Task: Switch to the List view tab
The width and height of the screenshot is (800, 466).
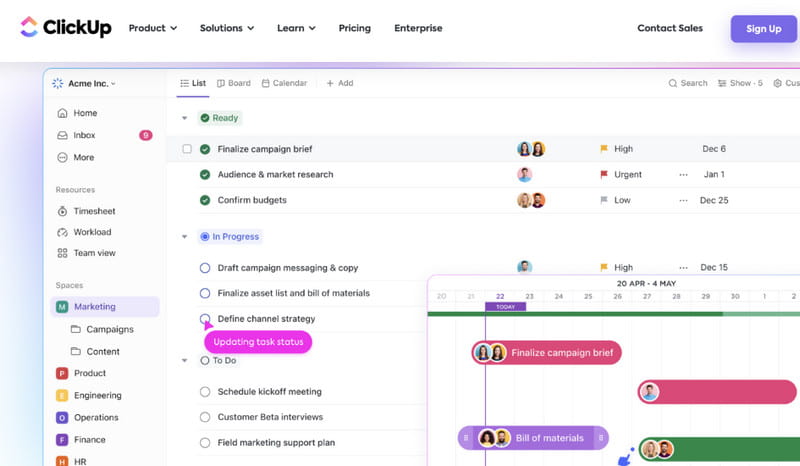Action: click(x=193, y=83)
